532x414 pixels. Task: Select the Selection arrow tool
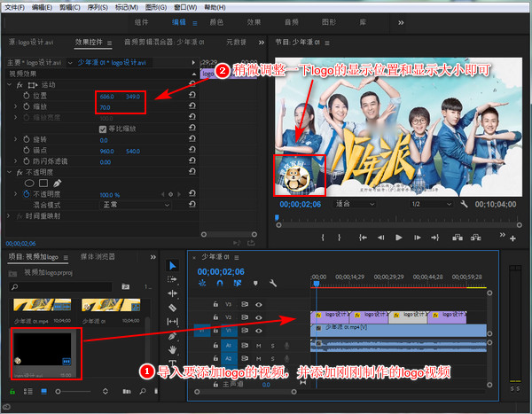pos(172,265)
